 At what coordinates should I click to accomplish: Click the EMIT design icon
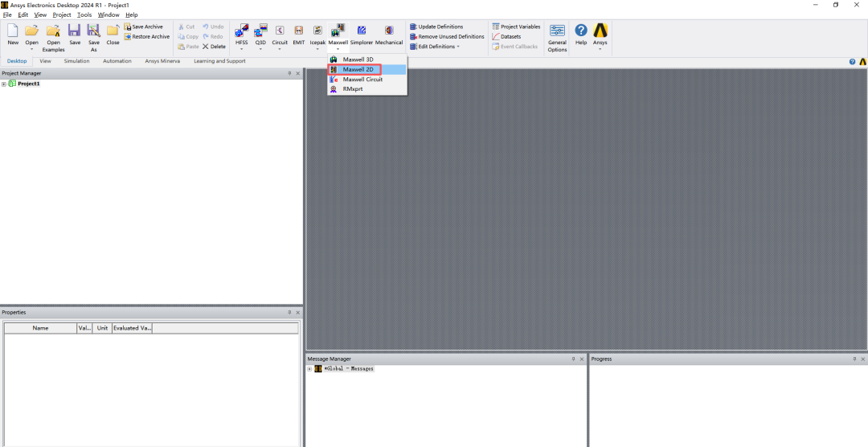pyautogui.click(x=299, y=31)
